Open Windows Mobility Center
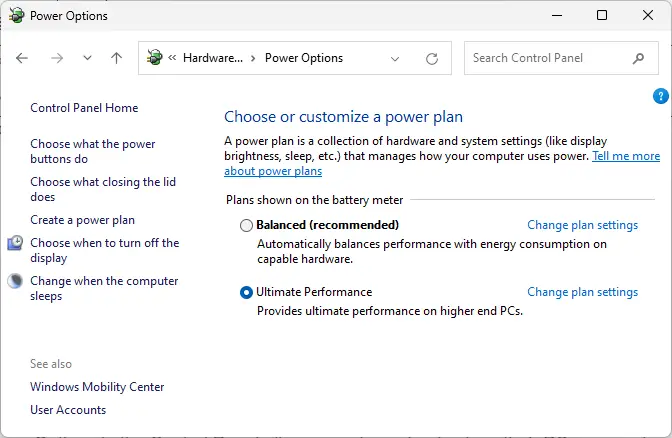The height and width of the screenshot is (438, 672). (97, 387)
